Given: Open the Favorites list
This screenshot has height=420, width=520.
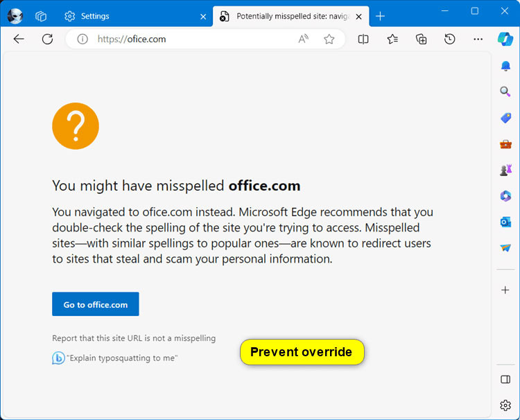Looking at the screenshot, I should click(392, 39).
